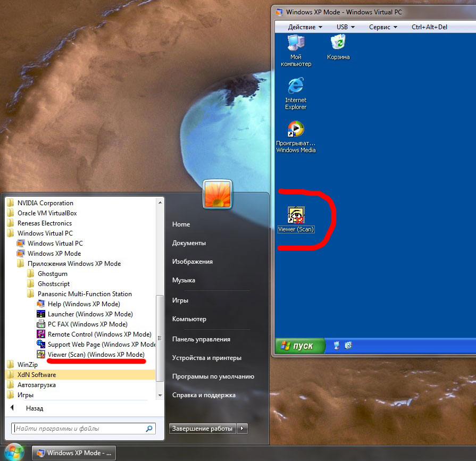
Task: Open Internet Explorer icon on XP desktop
Action: (296, 87)
